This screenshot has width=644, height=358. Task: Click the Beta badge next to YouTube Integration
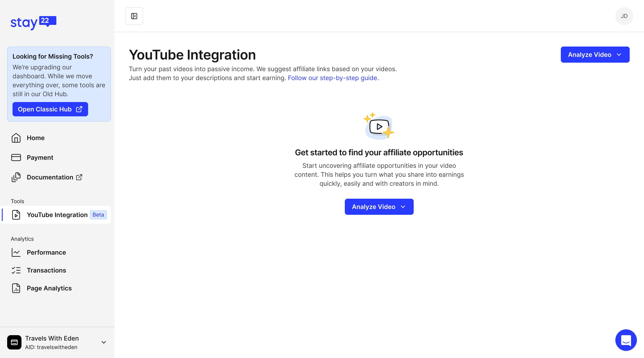[x=98, y=215]
